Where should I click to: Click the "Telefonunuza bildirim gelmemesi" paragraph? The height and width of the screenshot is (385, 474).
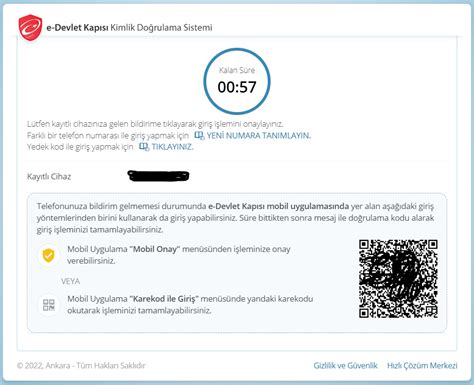coord(235,218)
